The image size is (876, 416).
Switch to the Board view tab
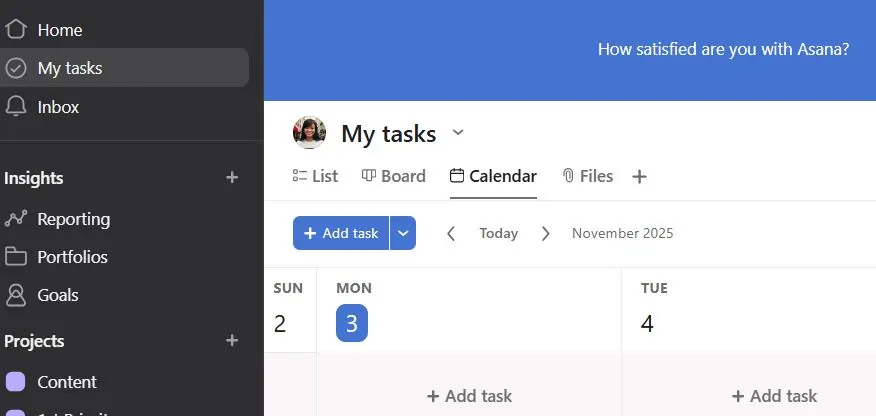click(393, 176)
